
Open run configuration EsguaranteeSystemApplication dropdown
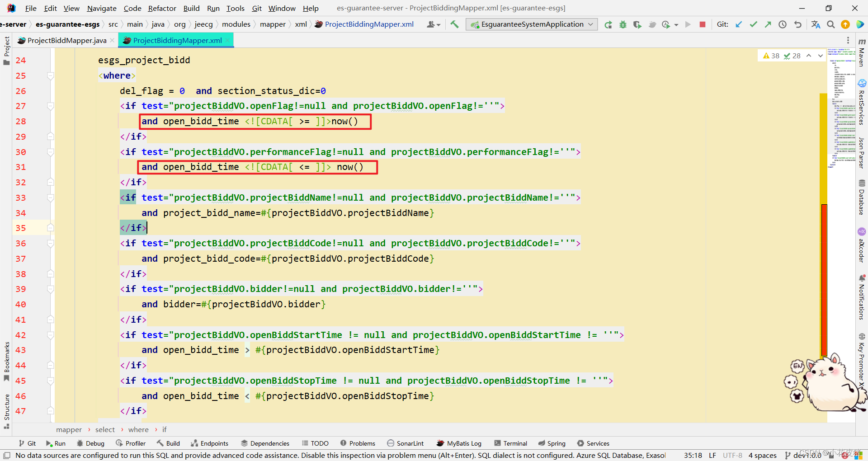[532, 24]
